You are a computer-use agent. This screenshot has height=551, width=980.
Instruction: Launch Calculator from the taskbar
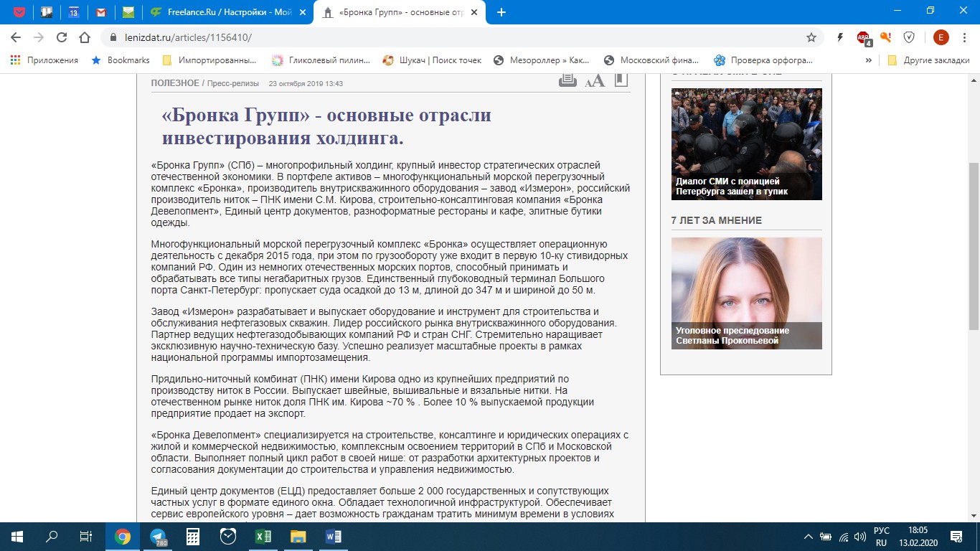(192, 537)
